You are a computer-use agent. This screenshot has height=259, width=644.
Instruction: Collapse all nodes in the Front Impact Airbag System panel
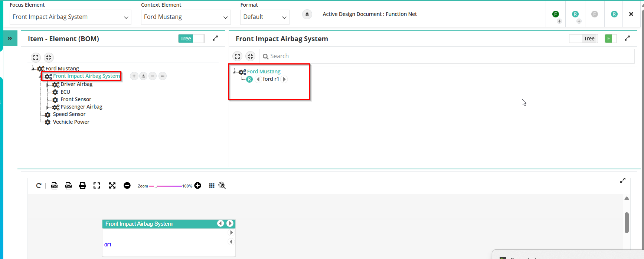250,56
